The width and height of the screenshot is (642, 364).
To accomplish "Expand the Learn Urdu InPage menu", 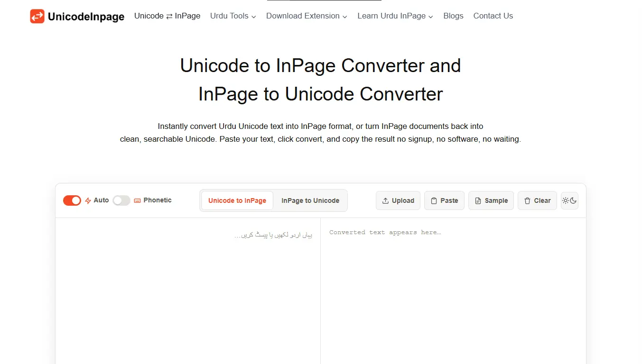I will point(395,16).
